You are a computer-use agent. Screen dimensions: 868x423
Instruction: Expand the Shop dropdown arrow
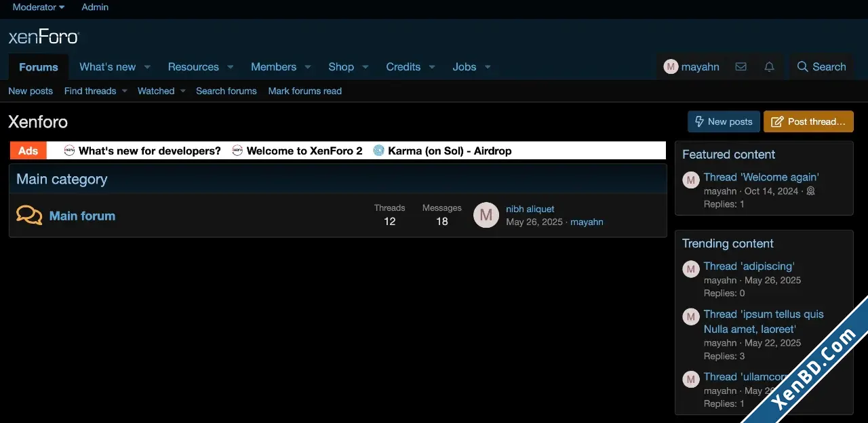click(365, 67)
